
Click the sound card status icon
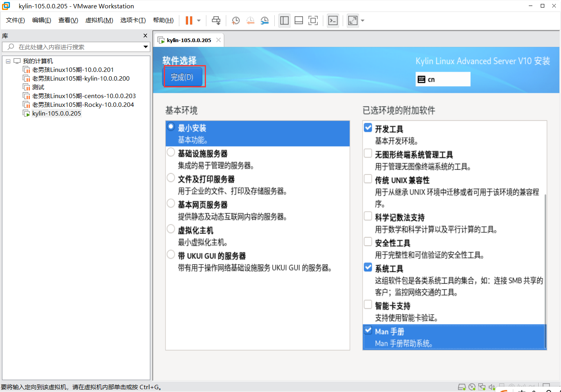click(492, 387)
